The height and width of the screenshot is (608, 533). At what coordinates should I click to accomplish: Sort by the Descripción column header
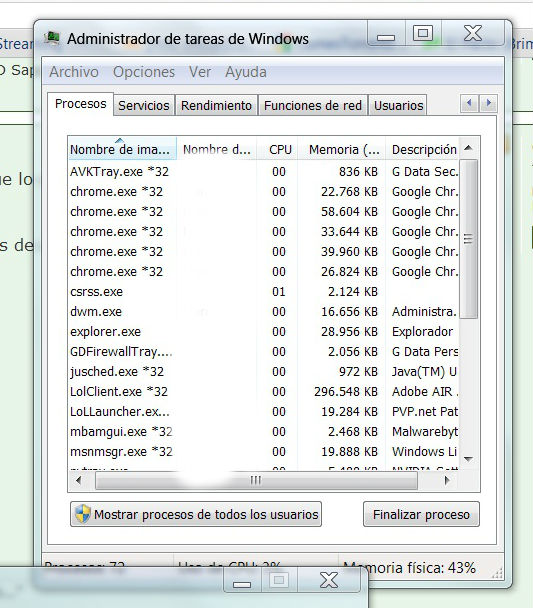coord(423,149)
